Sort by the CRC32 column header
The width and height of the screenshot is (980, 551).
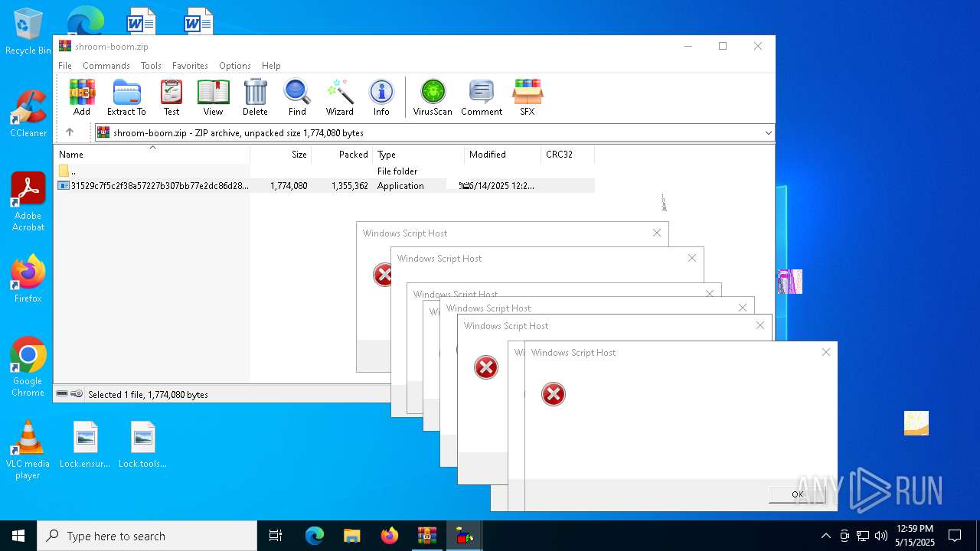click(x=567, y=154)
